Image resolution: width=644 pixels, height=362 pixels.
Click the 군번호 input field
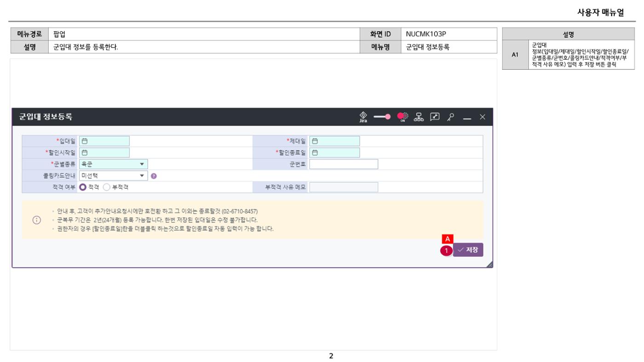(344, 164)
